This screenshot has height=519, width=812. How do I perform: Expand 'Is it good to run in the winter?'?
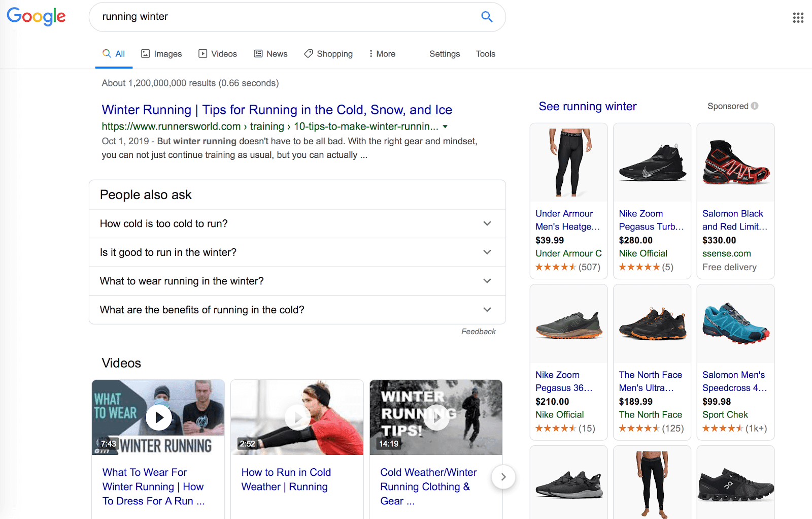(297, 252)
